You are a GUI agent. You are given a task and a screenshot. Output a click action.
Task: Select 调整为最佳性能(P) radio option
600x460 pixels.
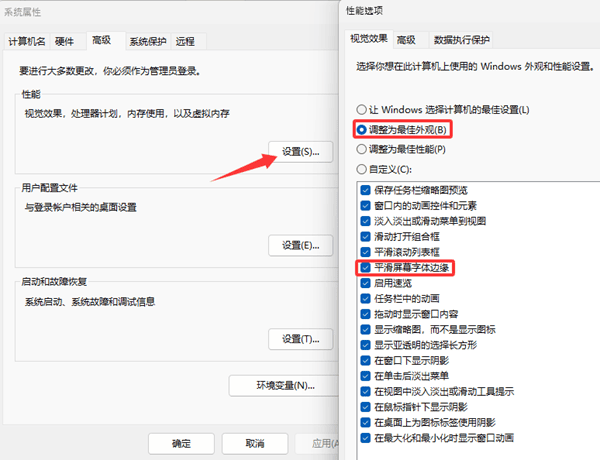pos(401,149)
